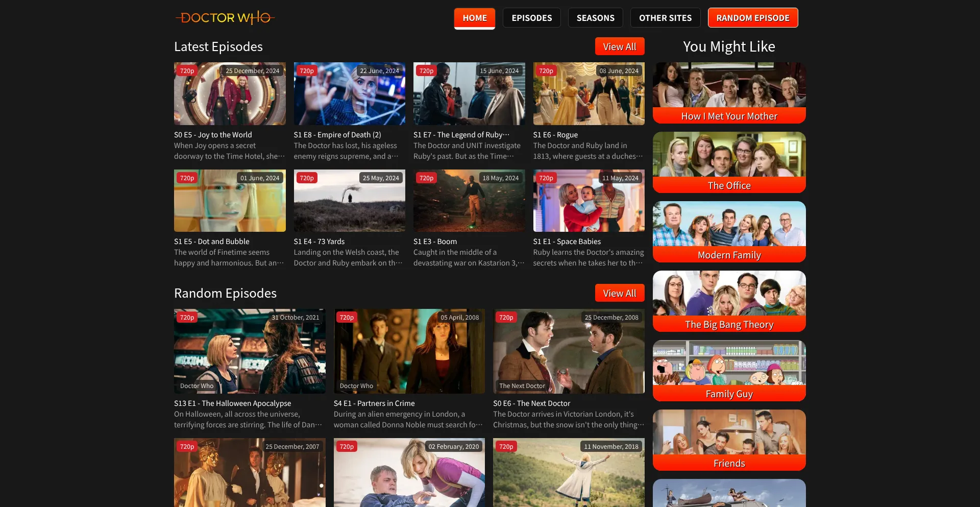Click 720p badge on Partners in Crime
Screen dimensions: 980x507
tap(347, 318)
